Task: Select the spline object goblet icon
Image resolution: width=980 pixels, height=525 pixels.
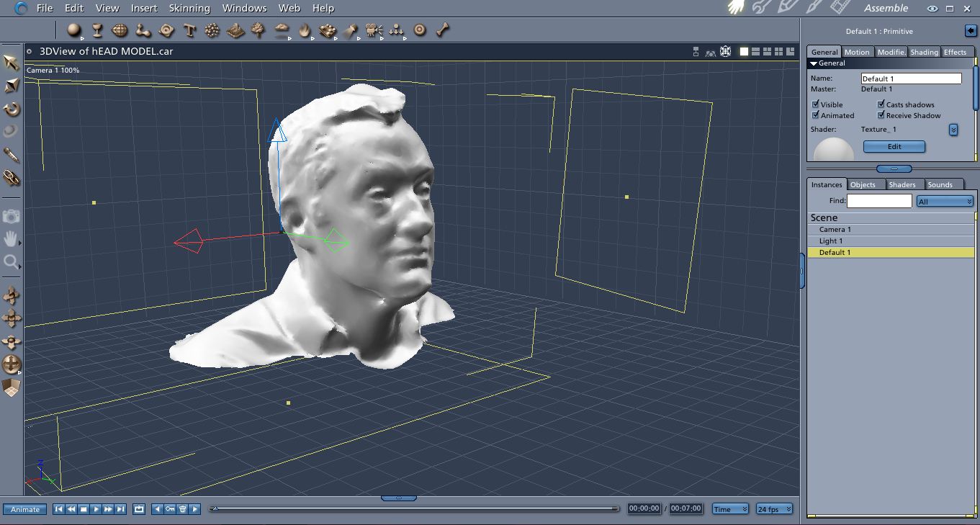Action: tap(97, 30)
